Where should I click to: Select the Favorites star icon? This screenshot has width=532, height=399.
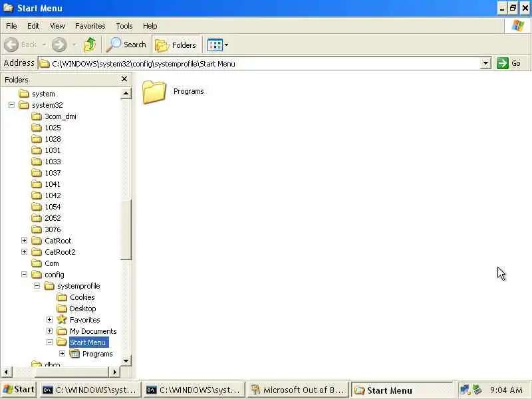click(x=62, y=320)
